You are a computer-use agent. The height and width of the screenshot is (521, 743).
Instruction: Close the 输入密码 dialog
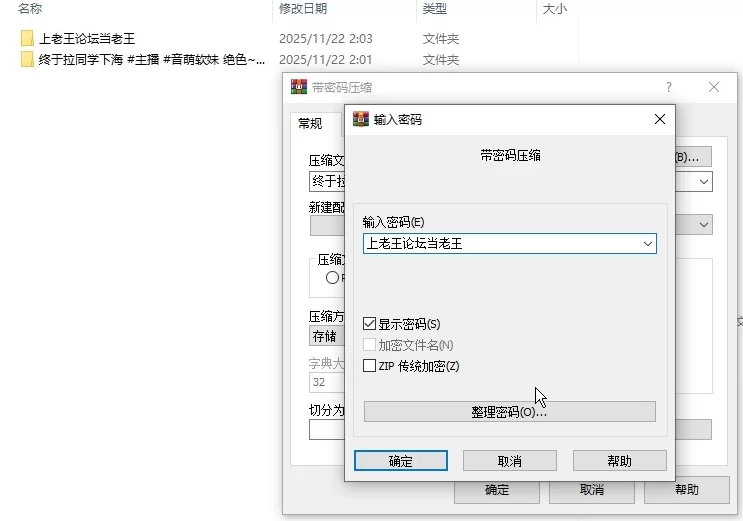click(x=660, y=119)
